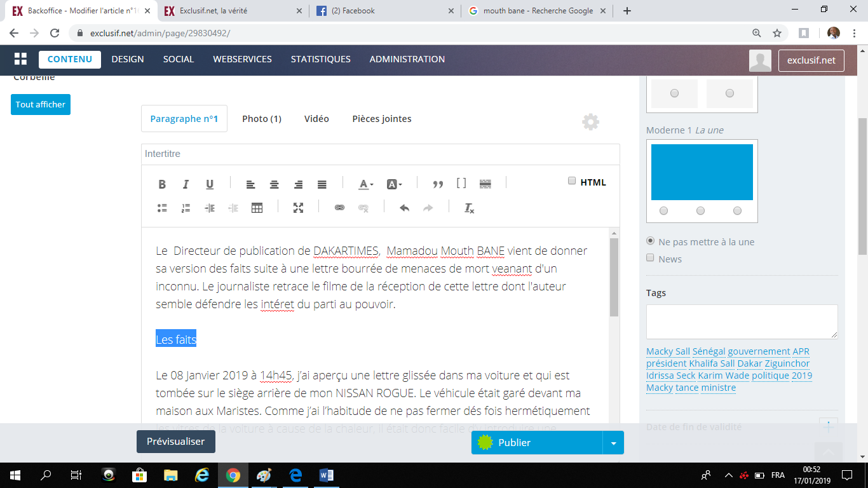
Task: Open the STATISTIQUES menu
Action: point(320,59)
